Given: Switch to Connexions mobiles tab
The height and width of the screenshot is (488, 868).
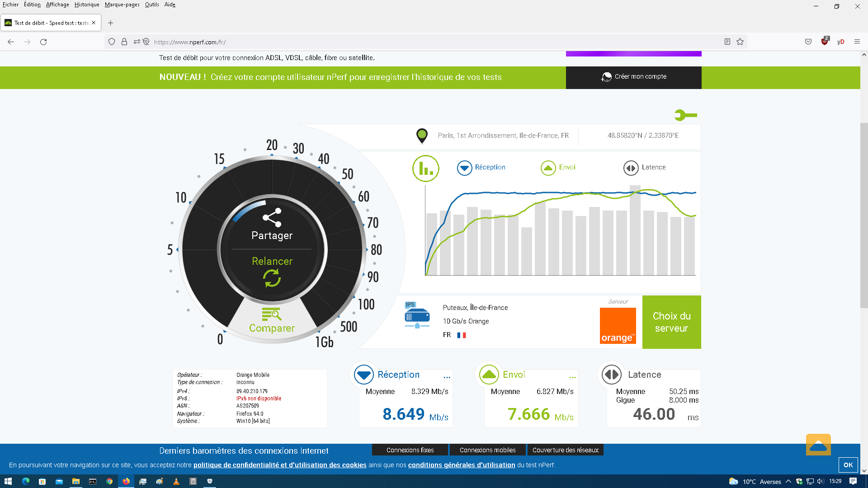Looking at the screenshot, I should (x=487, y=450).
